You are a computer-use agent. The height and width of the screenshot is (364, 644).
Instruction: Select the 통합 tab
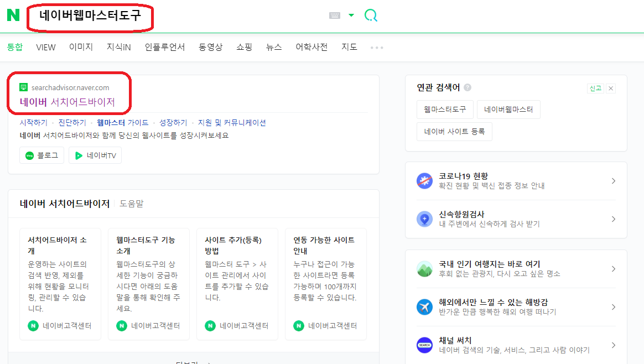click(x=15, y=47)
